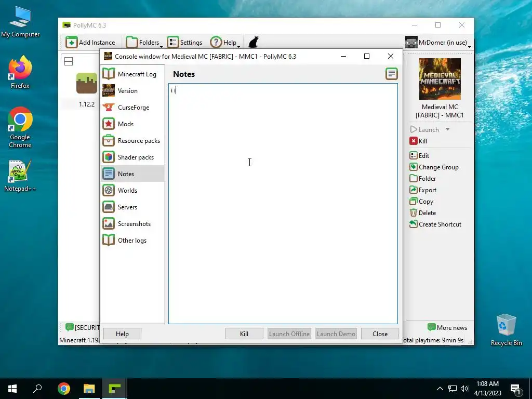532x399 pixels.
Task: Click Copy in instance side panel
Action: [x=421, y=202]
